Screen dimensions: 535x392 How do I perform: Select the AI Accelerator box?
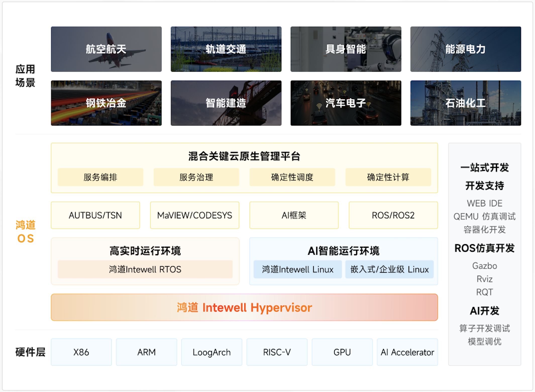(407, 352)
